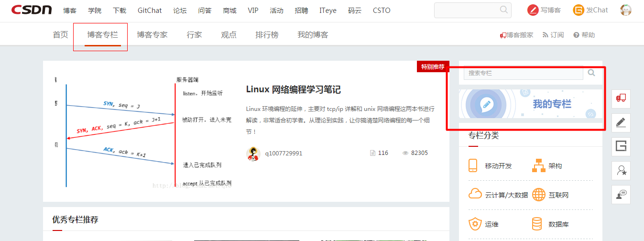Switch to the 排行榜 tab
644x241 pixels.
(267, 35)
